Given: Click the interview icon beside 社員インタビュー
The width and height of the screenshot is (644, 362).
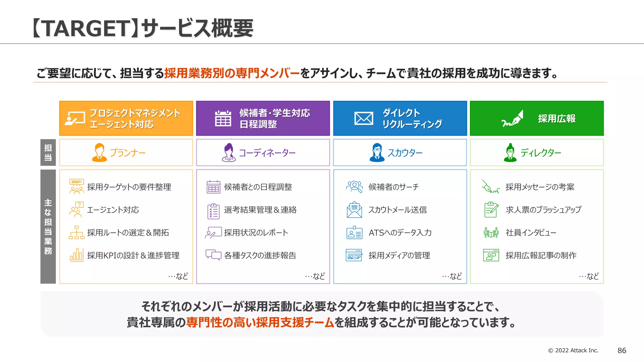Looking at the screenshot, I should [x=491, y=233].
